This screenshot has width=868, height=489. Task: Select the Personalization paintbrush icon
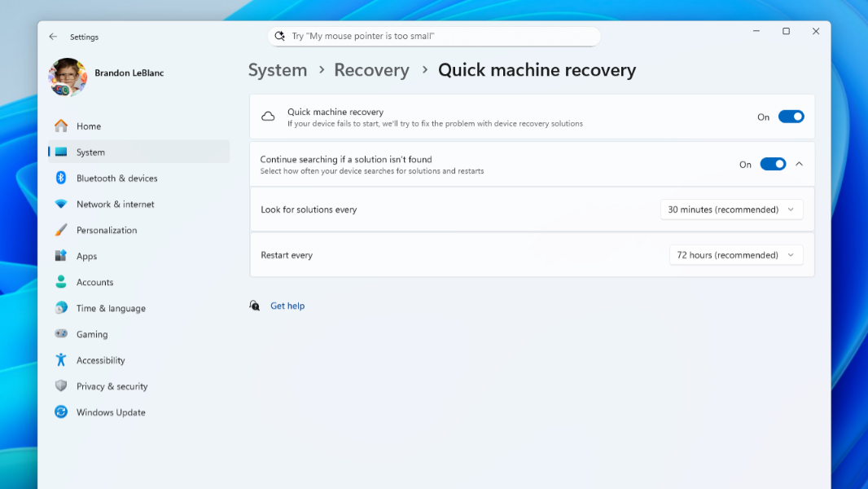click(x=61, y=231)
